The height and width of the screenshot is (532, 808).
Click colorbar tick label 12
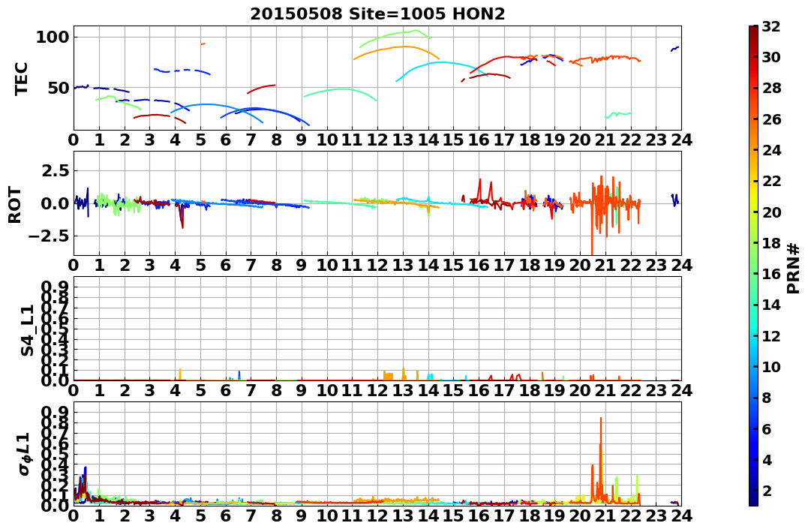point(771,335)
